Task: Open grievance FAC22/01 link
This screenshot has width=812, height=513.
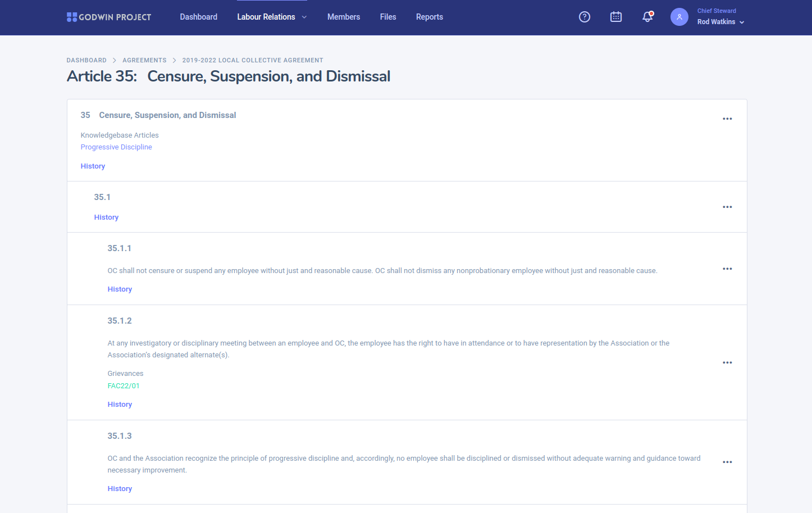Action: [x=124, y=386]
